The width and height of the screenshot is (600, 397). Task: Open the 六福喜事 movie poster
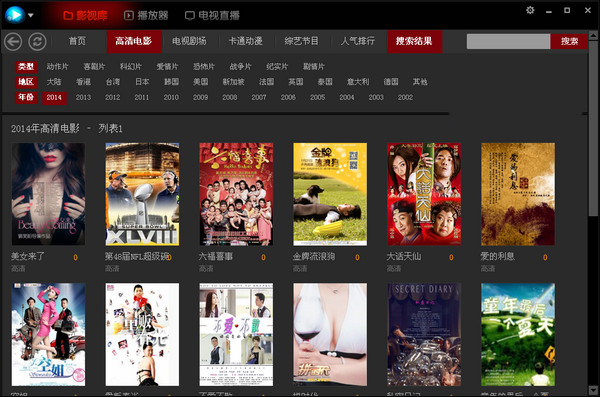pyautogui.click(x=236, y=194)
